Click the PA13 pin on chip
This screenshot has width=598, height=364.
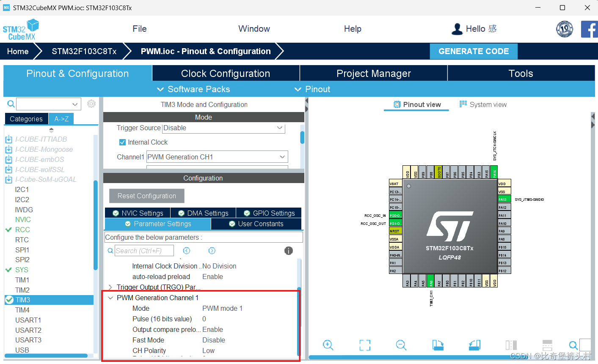504,199
